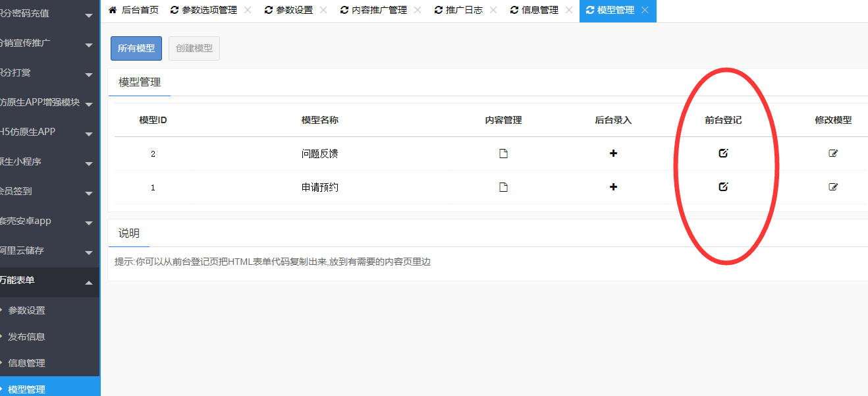The height and width of the screenshot is (396, 868).
Task: Click the document icon in 申请预约 row
Action: 503,187
